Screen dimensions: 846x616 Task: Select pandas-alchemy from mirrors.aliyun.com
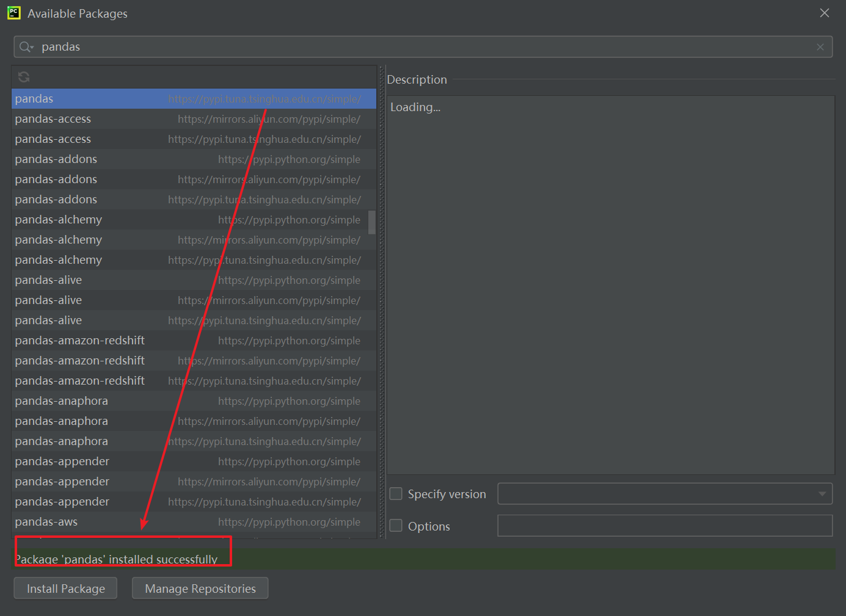[x=194, y=240]
